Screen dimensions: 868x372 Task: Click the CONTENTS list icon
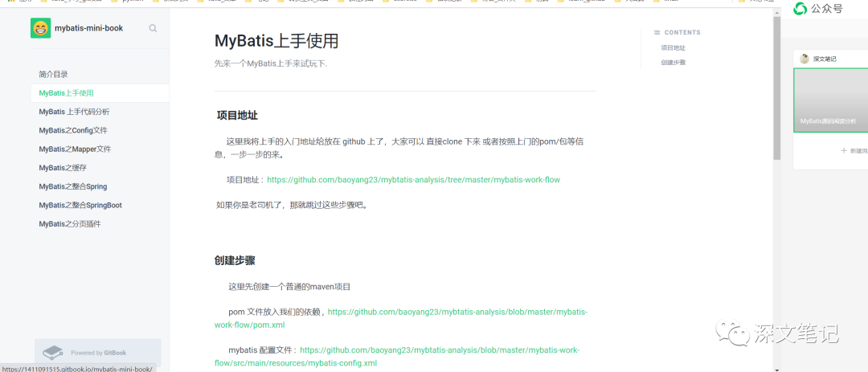click(x=657, y=33)
